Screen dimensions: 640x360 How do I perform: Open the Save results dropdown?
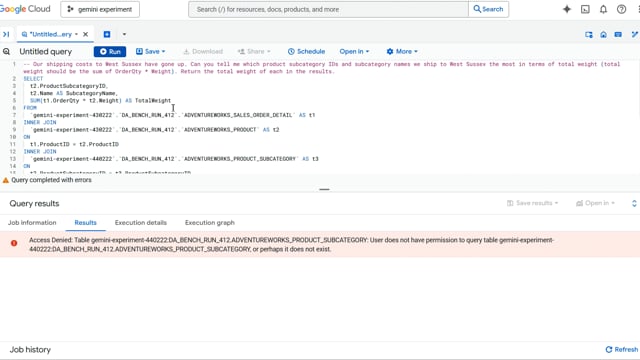pos(532,203)
